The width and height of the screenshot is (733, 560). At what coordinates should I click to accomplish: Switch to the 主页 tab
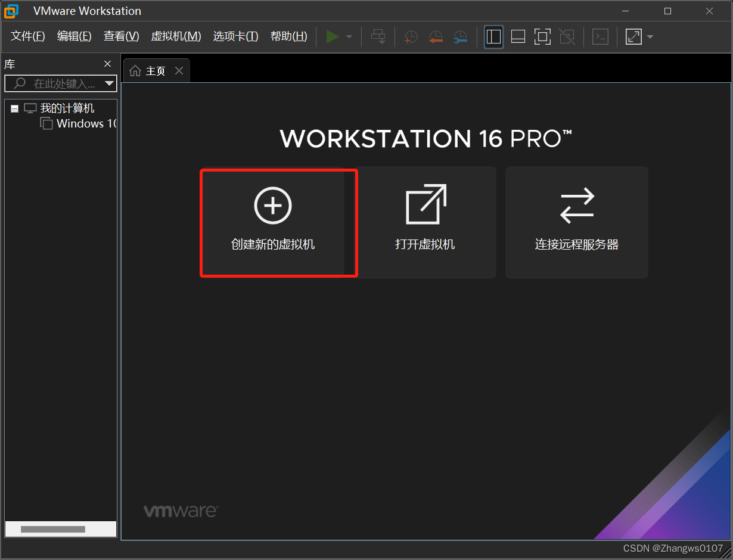tap(156, 71)
